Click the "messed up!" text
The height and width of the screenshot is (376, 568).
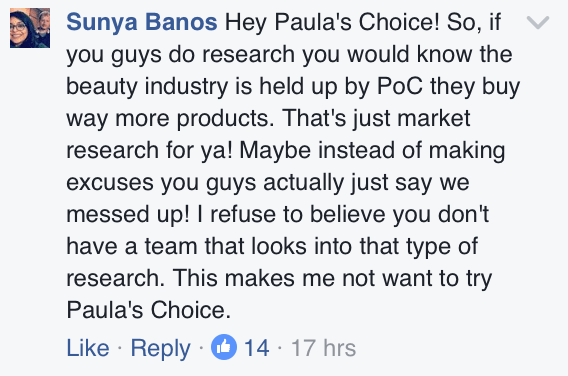pyautogui.click(x=128, y=215)
